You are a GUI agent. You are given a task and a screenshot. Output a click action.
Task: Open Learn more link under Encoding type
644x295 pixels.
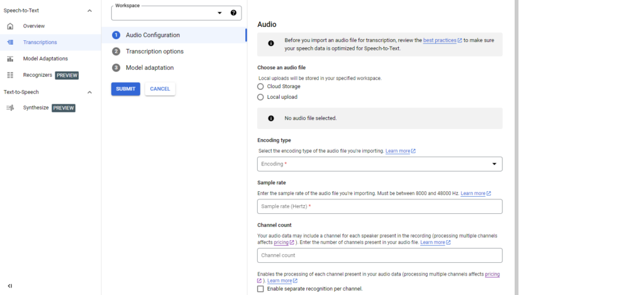point(397,151)
